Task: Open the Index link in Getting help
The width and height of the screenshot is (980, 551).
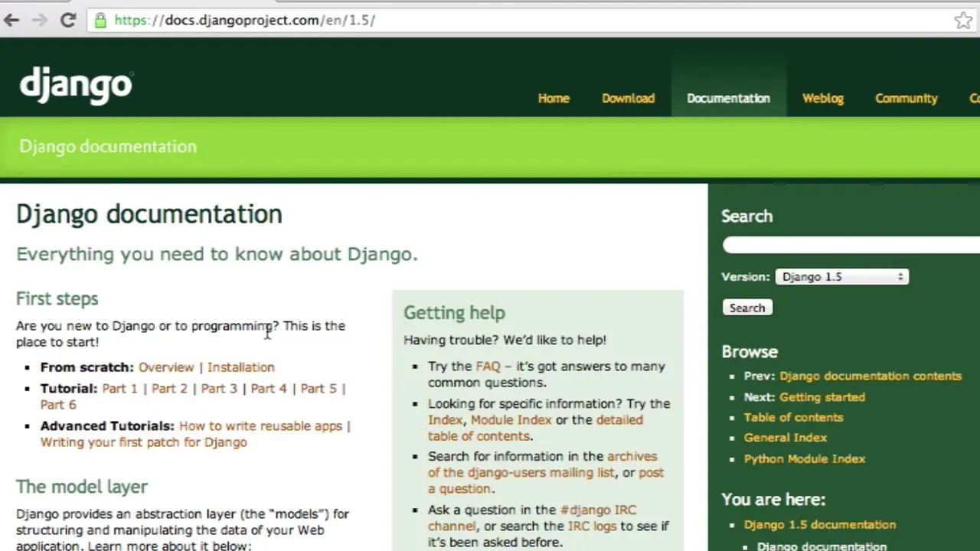Action: (445, 420)
